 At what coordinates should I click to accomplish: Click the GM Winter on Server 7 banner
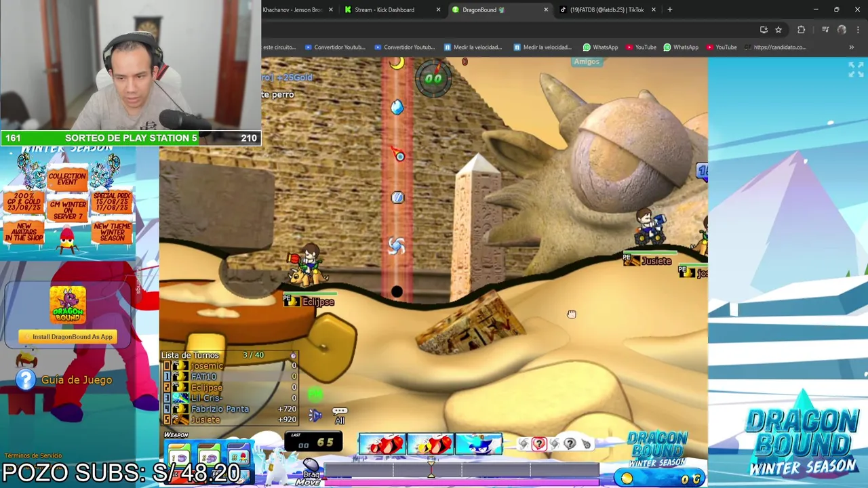68,210
